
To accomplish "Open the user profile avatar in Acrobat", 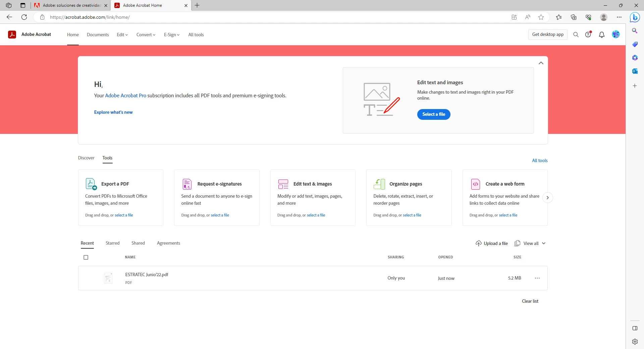I will (x=616, y=34).
